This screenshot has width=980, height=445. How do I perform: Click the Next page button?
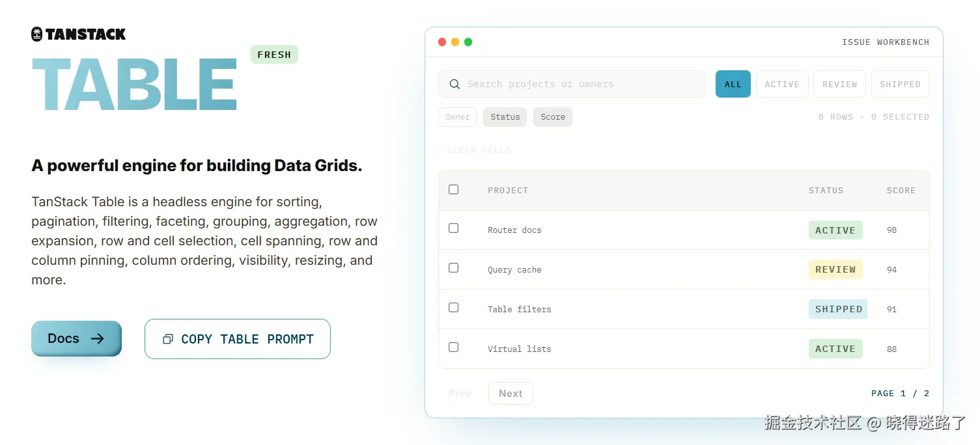[511, 394]
